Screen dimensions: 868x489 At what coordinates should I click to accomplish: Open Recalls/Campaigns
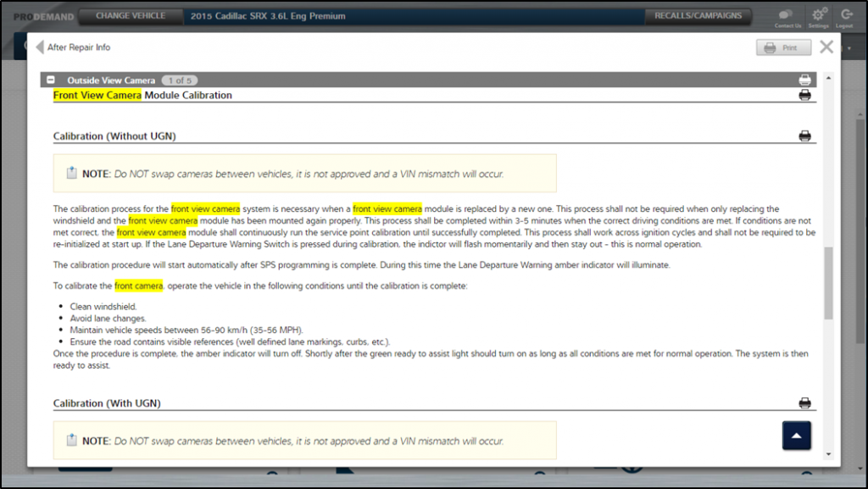698,15
